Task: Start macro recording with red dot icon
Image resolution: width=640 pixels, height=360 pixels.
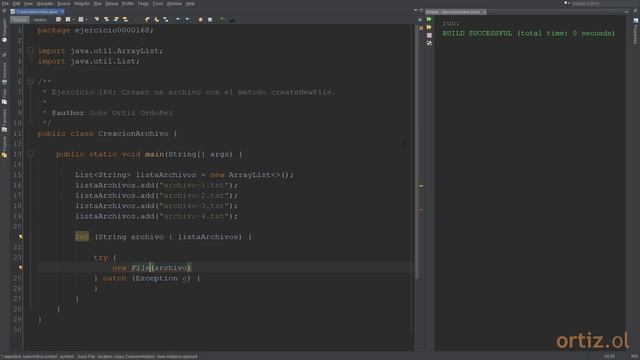Action: point(200,19)
